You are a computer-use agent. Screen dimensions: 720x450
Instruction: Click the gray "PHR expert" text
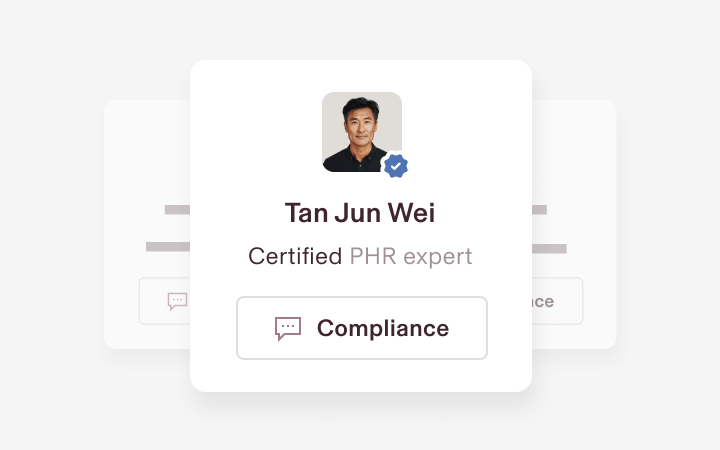tap(411, 256)
